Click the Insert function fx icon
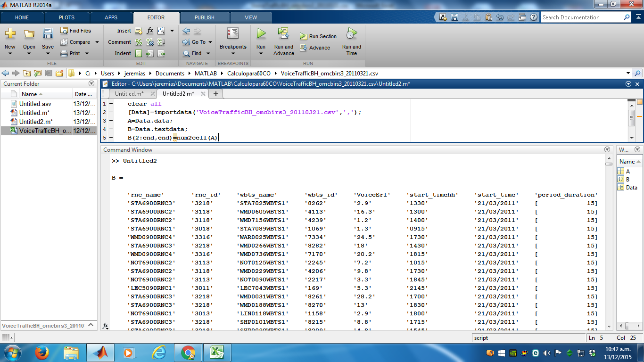Image resolution: width=644 pixels, height=362 pixels. [150, 31]
